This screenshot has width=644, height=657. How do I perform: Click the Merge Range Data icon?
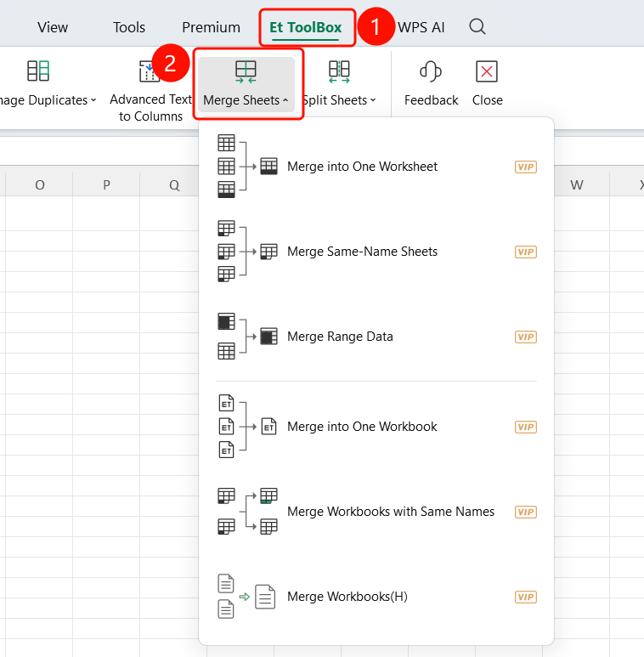point(247,336)
